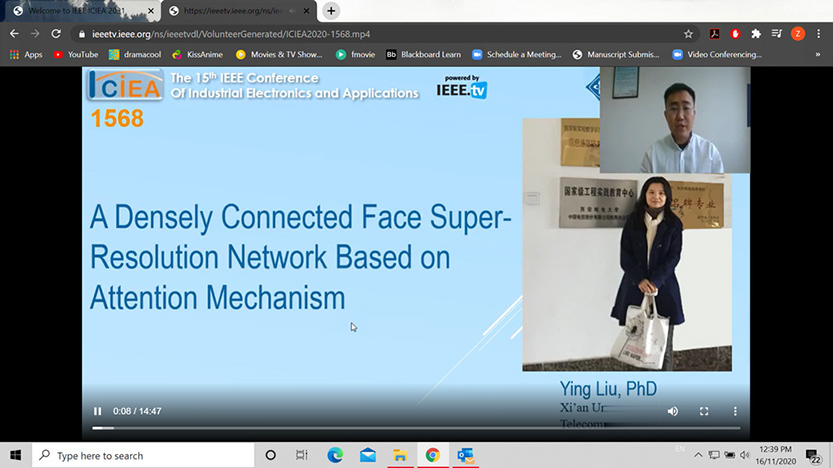This screenshot has height=468, width=833.
Task: Open the red ad blocker extension
Action: coord(735,34)
